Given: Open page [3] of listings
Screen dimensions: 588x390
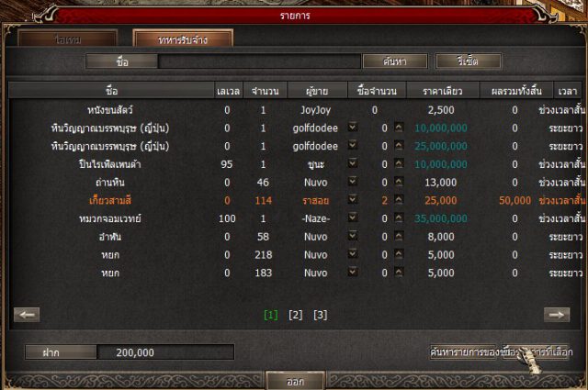Looking at the screenshot, I should coord(321,315).
